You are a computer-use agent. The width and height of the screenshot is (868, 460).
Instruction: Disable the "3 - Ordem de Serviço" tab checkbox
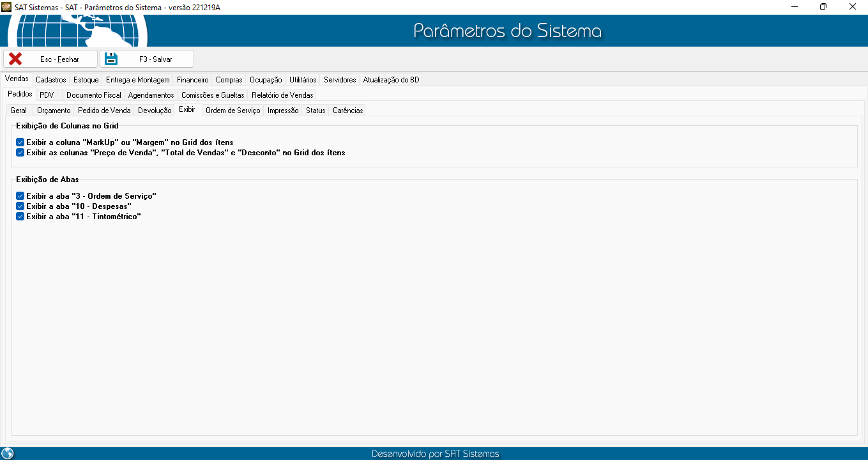[x=20, y=196]
